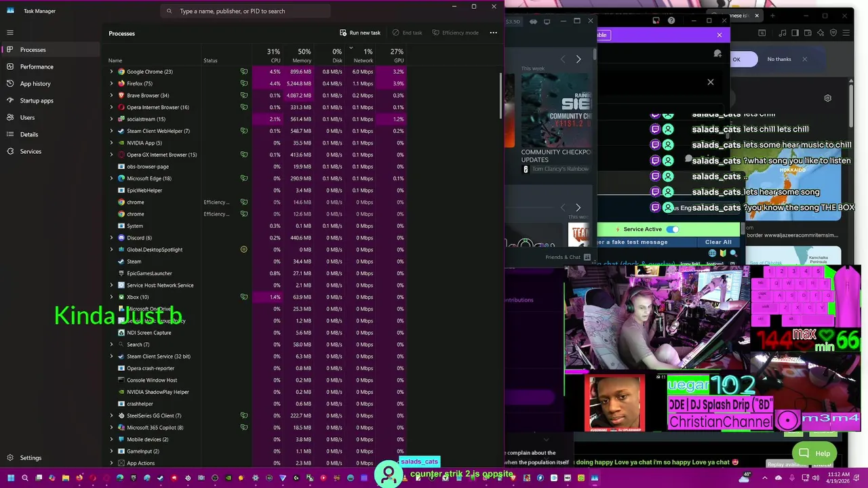Click next arrow in Steam This week carousel
Viewport: 868px width, 488px height.
point(578,59)
